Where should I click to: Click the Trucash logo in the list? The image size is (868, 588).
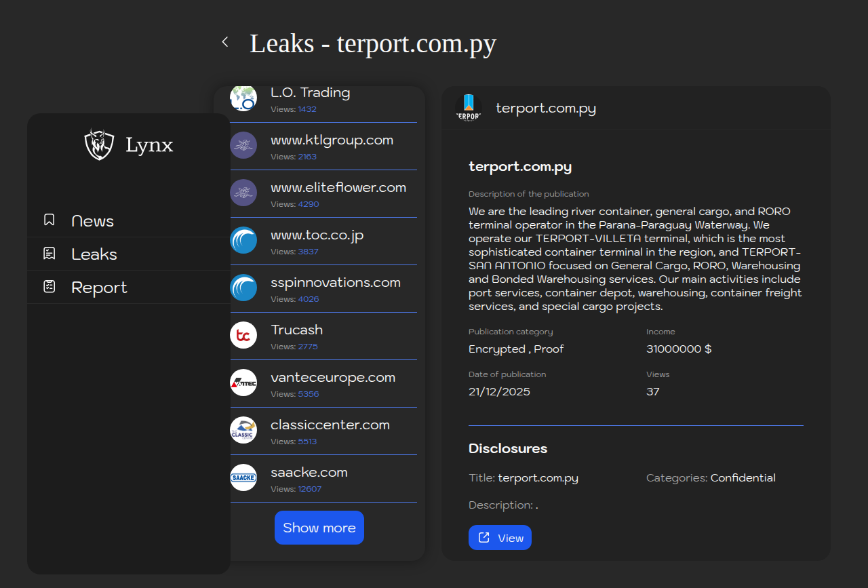click(x=243, y=335)
